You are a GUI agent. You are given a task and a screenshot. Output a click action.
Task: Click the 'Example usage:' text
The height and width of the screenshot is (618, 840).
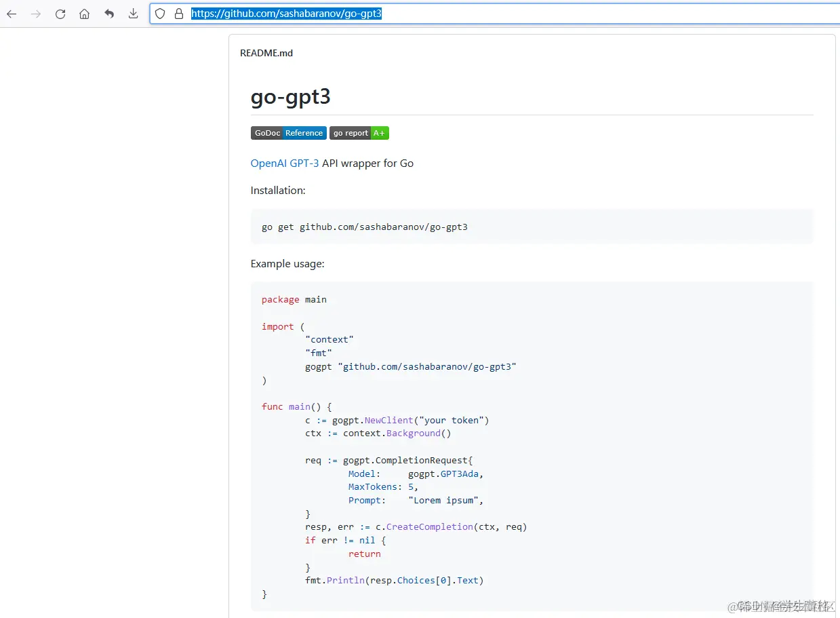(x=287, y=264)
